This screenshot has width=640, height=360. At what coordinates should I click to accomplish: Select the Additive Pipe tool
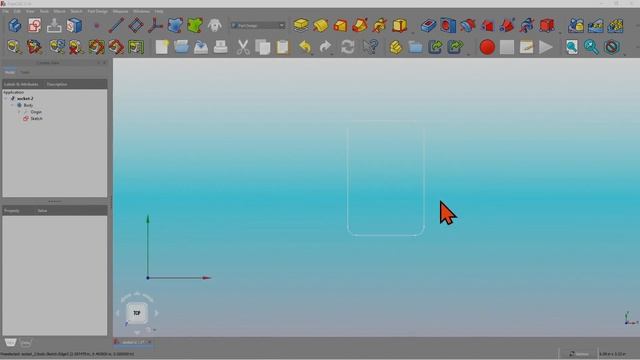(x=360, y=25)
